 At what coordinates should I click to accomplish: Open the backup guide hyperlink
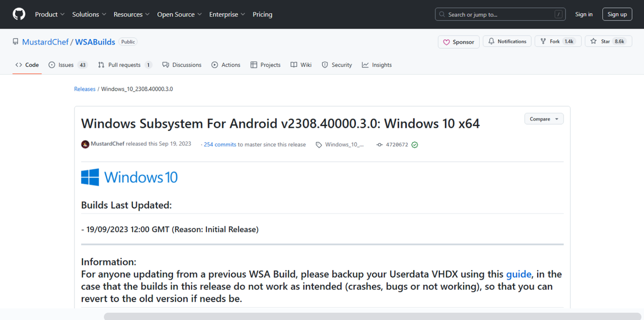[518, 274]
